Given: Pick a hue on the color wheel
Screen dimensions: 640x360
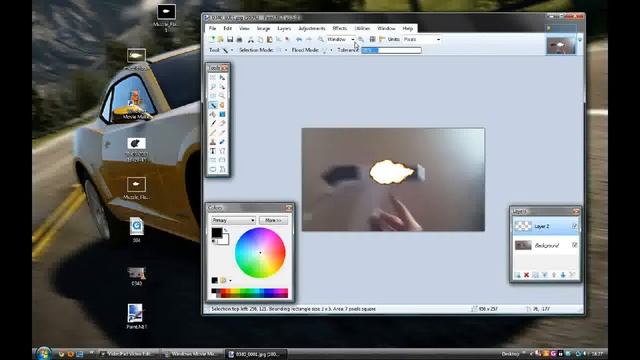Looking at the screenshot, I should click(x=260, y=253).
